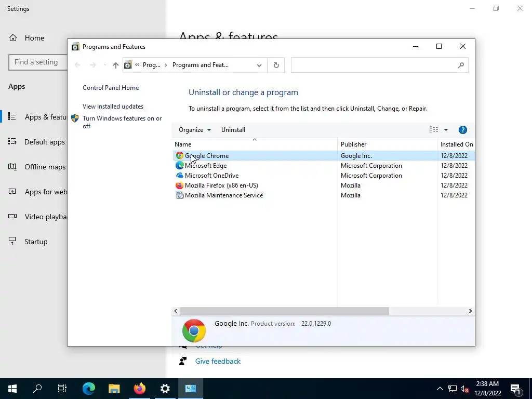Click the Control Panel icon in address bar
Screen dimensions: 532x399
(128, 65)
